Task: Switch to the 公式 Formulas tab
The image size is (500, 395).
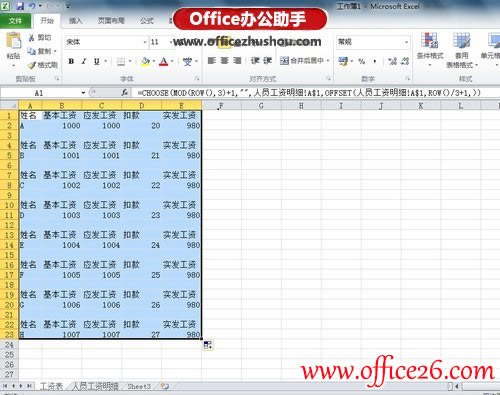Action: (x=147, y=21)
